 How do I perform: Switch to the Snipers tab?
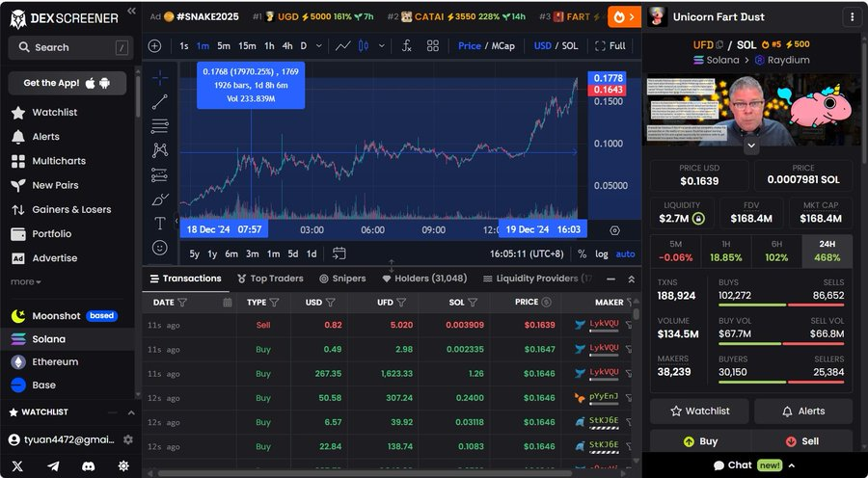click(x=342, y=279)
